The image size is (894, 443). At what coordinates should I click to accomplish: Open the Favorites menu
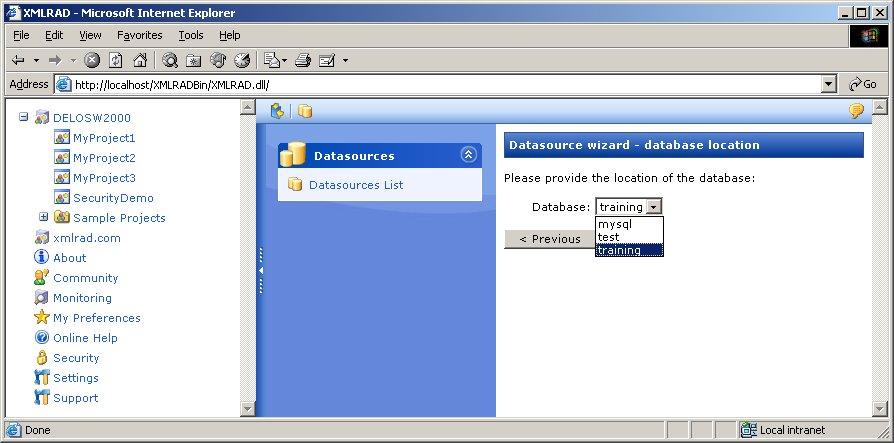coord(139,35)
